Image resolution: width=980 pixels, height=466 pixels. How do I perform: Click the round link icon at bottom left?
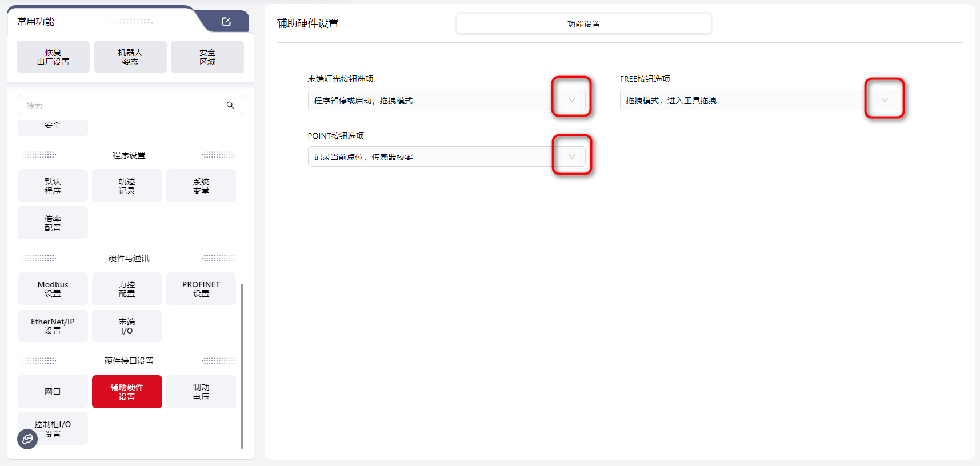[27, 439]
